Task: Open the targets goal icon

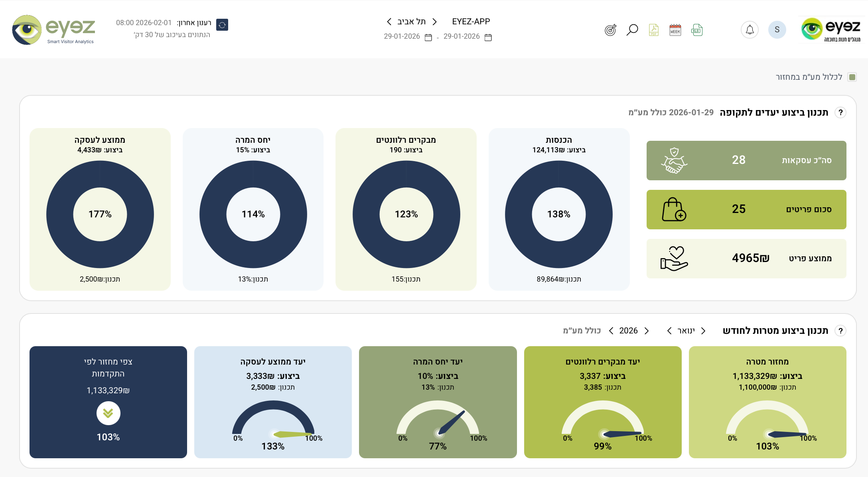Action: pyautogui.click(x=610, y=30)
